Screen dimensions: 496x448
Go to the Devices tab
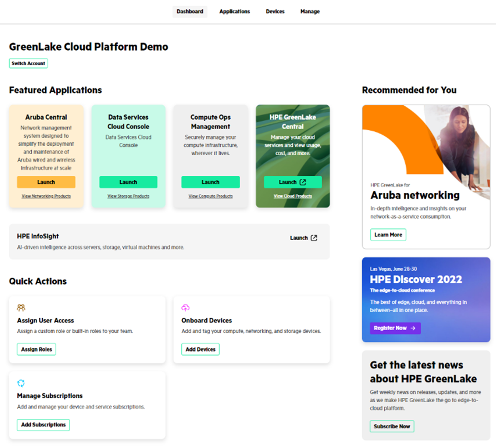click(x=275, y=12)
